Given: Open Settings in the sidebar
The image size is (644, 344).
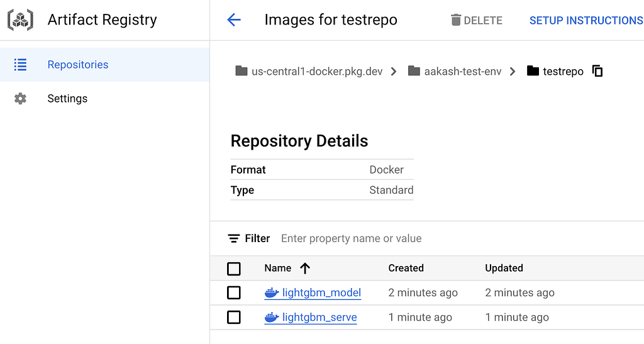Looking at the screenshot, I should pos(105,99).
